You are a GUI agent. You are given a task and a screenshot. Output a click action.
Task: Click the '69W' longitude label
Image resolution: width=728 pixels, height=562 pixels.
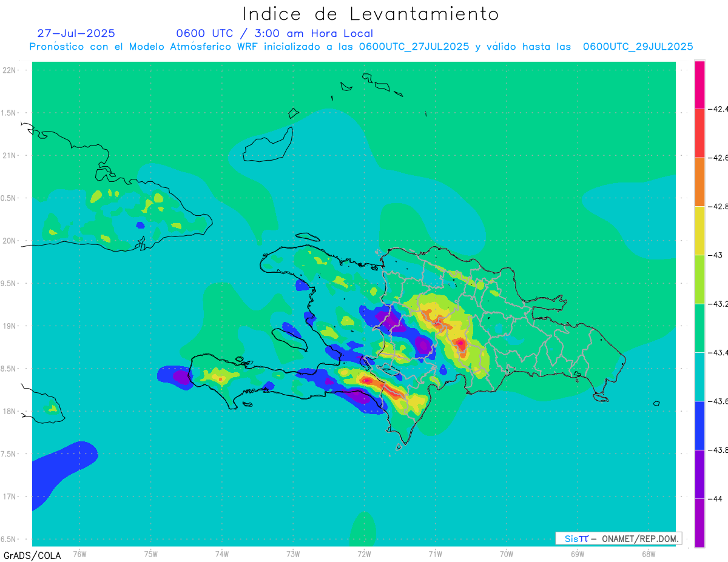578,554
